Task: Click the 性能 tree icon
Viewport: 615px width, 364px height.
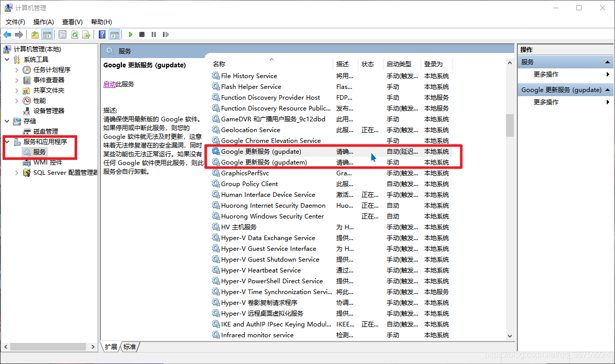Action: tap(27, 101)
